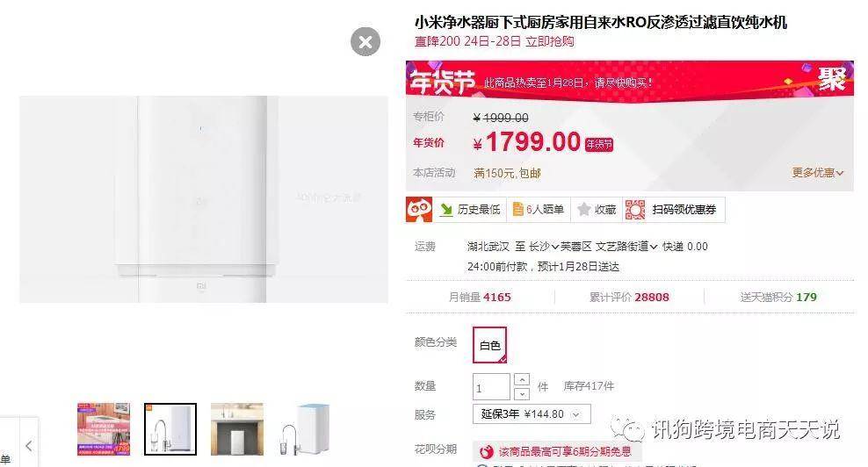Open the 长沙 city delivery dropdown

[x=544, y=246]
